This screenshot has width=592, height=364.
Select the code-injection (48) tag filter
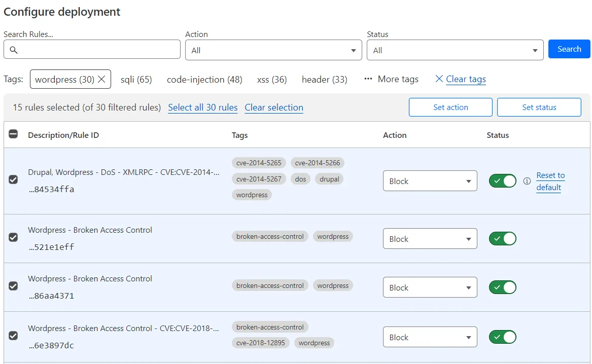pyautogui.click(x=204, y=79)
